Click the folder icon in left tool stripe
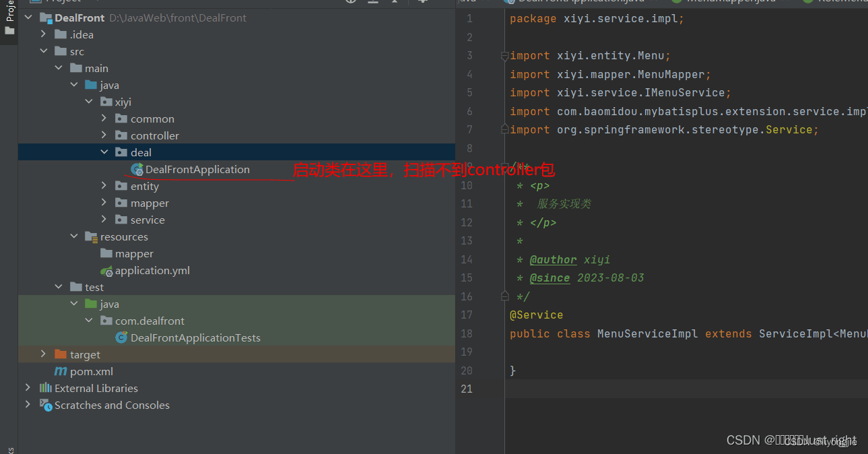This screenshot has height=454, width=868. [x=9, y=31]
